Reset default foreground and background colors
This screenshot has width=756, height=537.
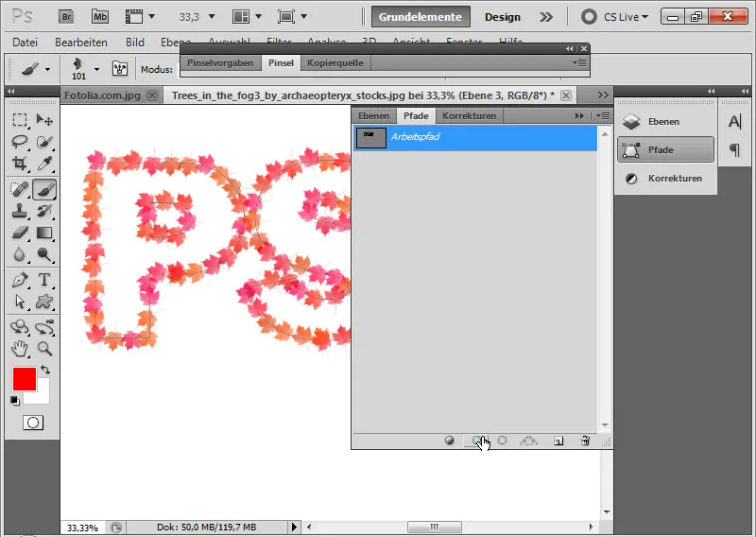15,400
